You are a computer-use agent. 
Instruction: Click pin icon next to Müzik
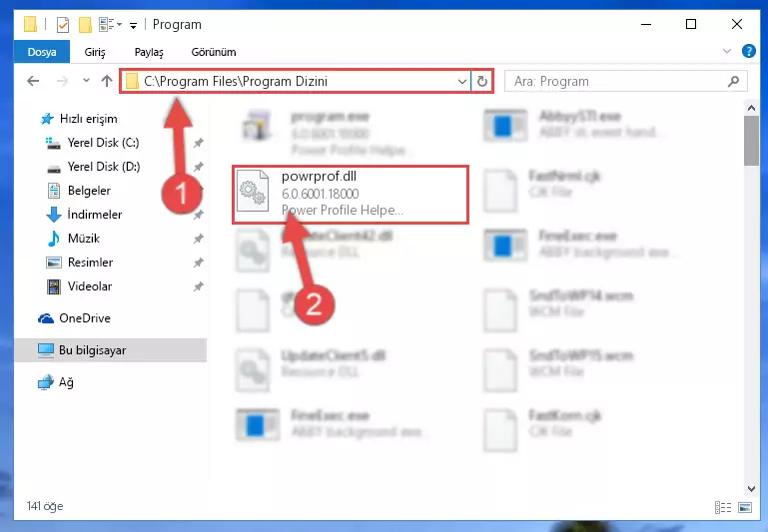click(x=198, y=239)
